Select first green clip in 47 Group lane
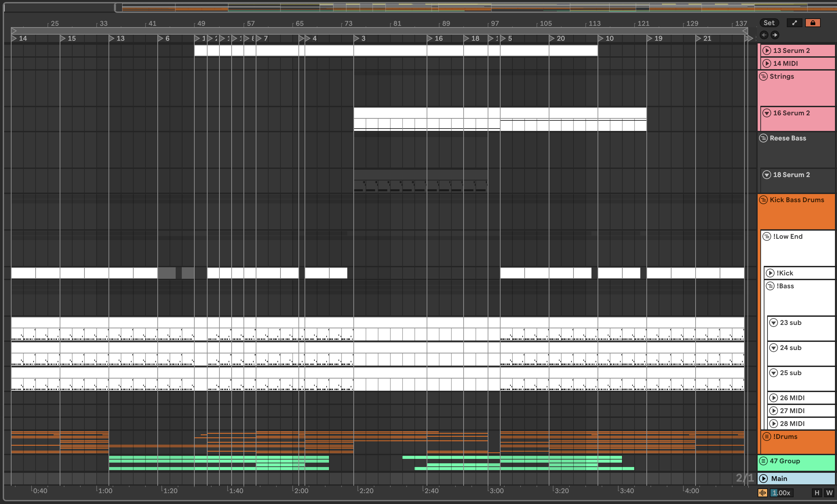 click(219, 458)
